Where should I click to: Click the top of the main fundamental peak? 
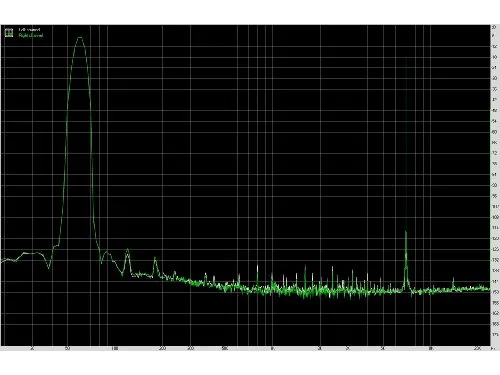point(80,37)
